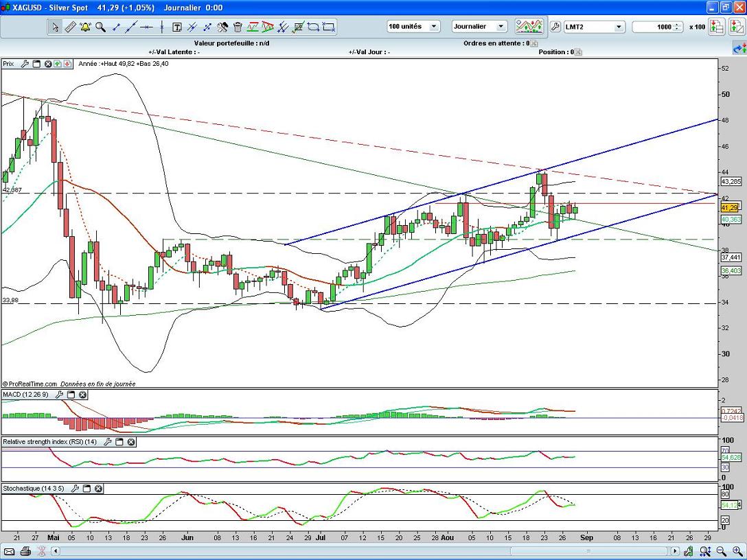This screenshot has height=560, width=747.
Task: Open settings wrench on Prix panel
Action: 25,64
